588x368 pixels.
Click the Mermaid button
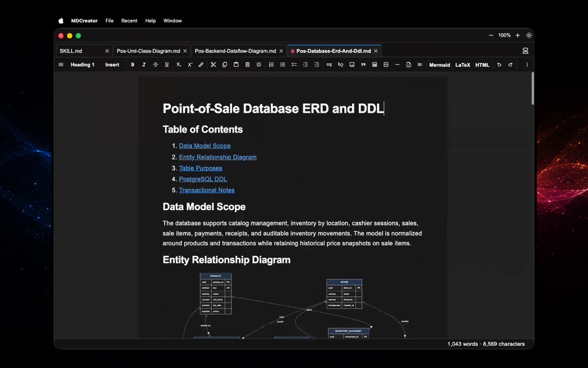(x=439, y=65)
